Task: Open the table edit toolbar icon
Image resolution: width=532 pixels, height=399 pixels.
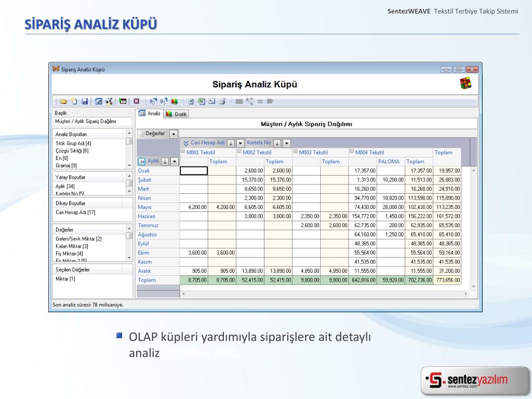Action: tap(98, 101)
